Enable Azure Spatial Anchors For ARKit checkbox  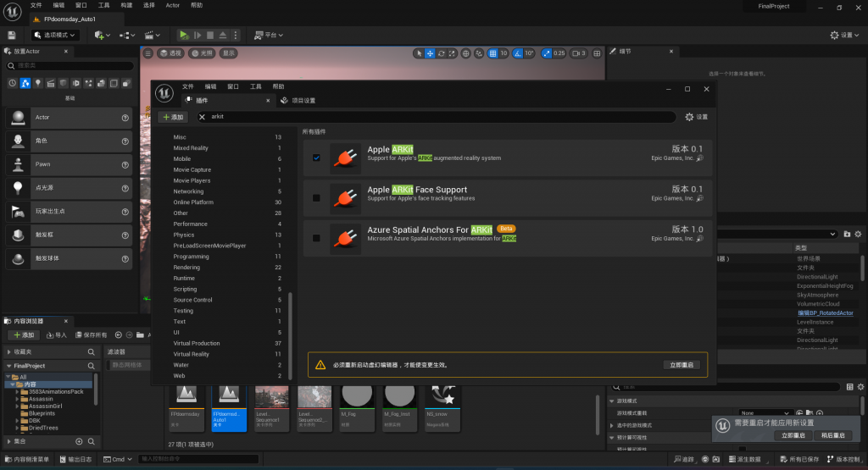point(316,238)
